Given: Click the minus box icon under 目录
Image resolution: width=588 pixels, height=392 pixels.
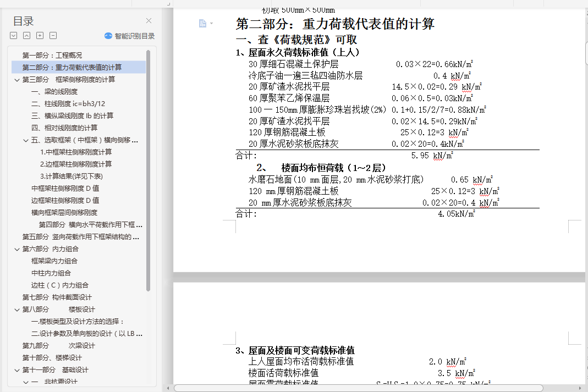Looking at the screenshot, I should (x=53, y=36).
